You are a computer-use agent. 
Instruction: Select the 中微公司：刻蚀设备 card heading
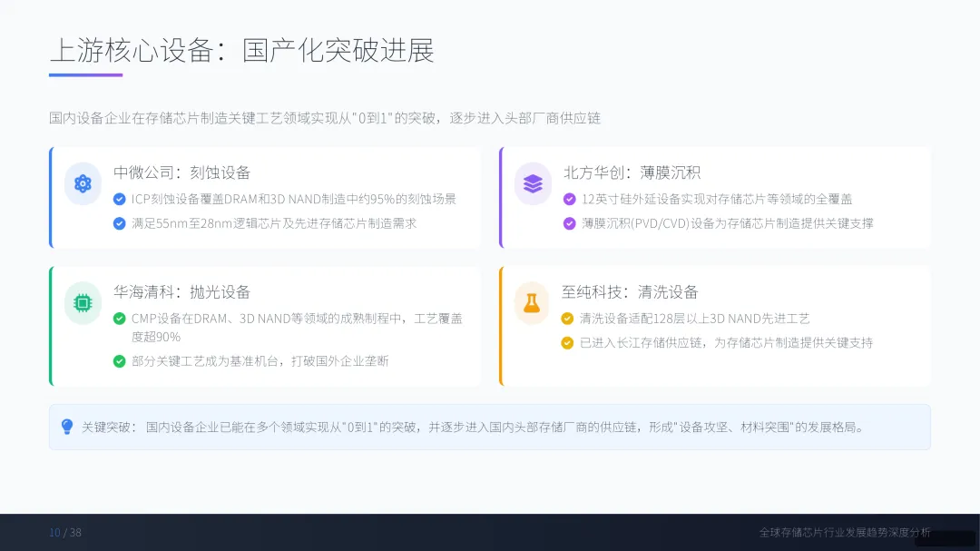point(181,172)
